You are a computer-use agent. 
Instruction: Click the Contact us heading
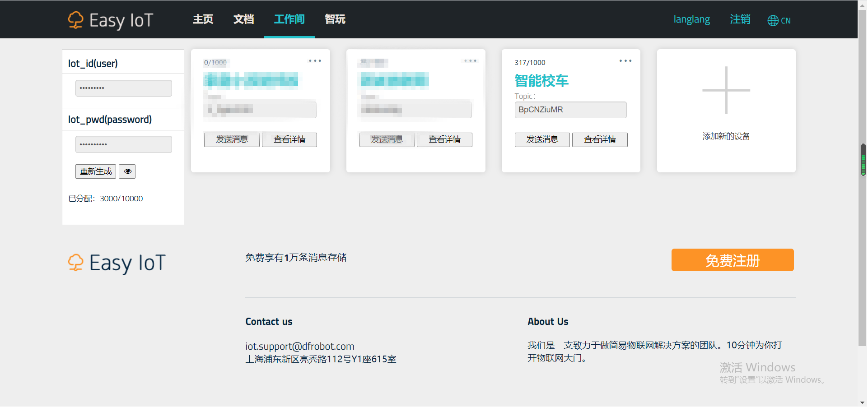click(x=269, y=322)
